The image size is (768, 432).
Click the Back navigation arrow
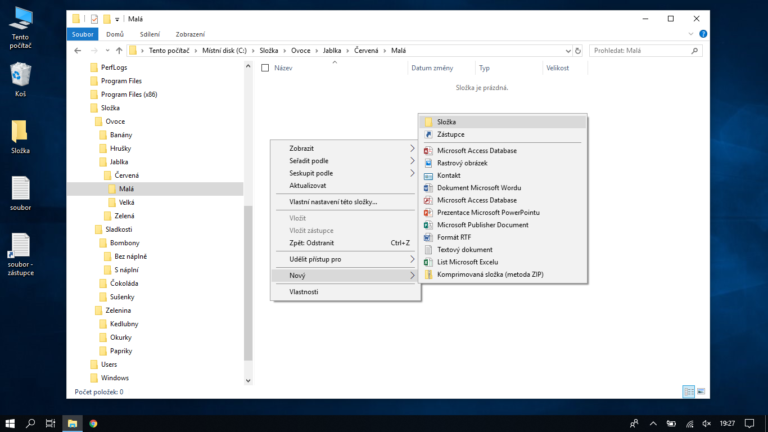click(x=78, y=49)
